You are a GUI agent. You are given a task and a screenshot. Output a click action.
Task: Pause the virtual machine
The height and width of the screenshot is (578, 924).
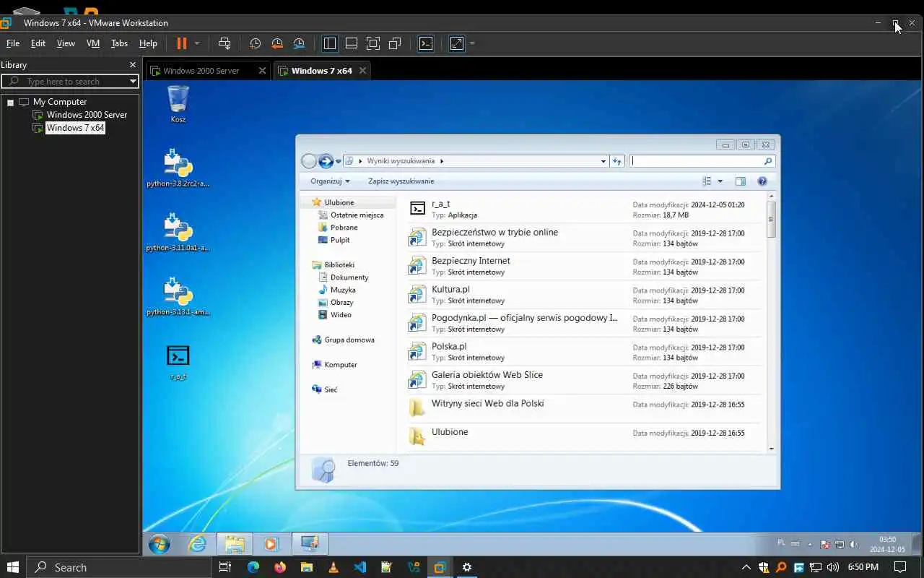coord(181,43)
